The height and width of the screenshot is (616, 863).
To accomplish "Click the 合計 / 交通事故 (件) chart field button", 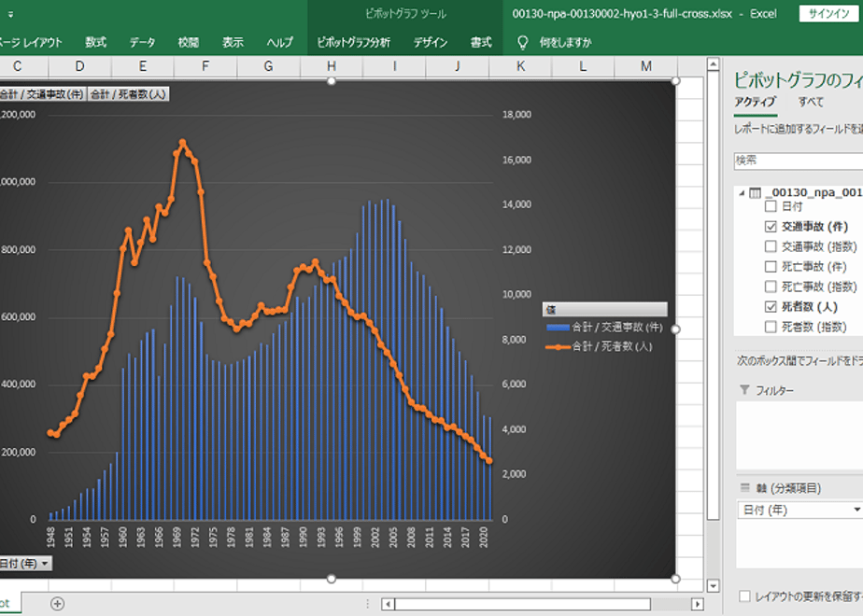I will (42, 94).
